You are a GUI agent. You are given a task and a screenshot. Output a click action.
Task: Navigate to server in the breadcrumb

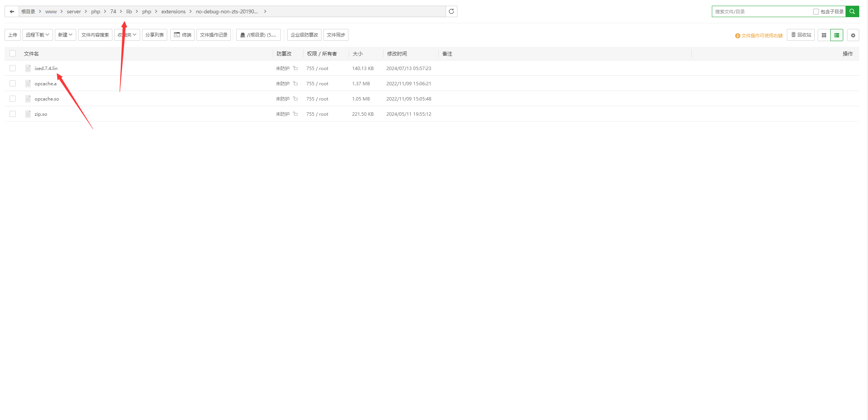click(x=74, y=11)
